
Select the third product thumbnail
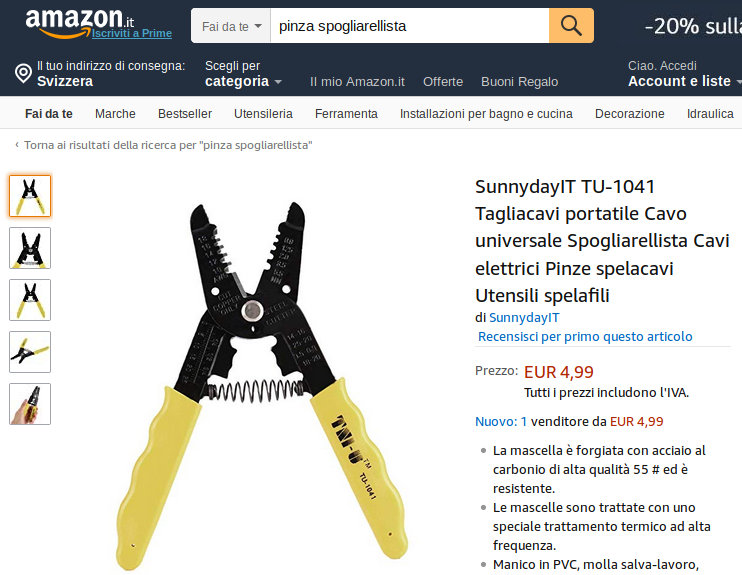(x=30, y=300)
